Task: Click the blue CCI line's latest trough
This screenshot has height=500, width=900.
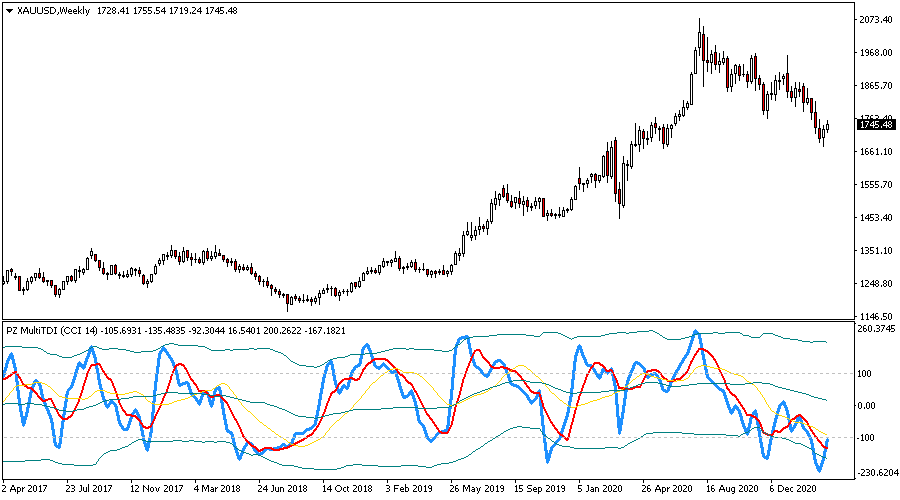Action: [x=820, y=470]
